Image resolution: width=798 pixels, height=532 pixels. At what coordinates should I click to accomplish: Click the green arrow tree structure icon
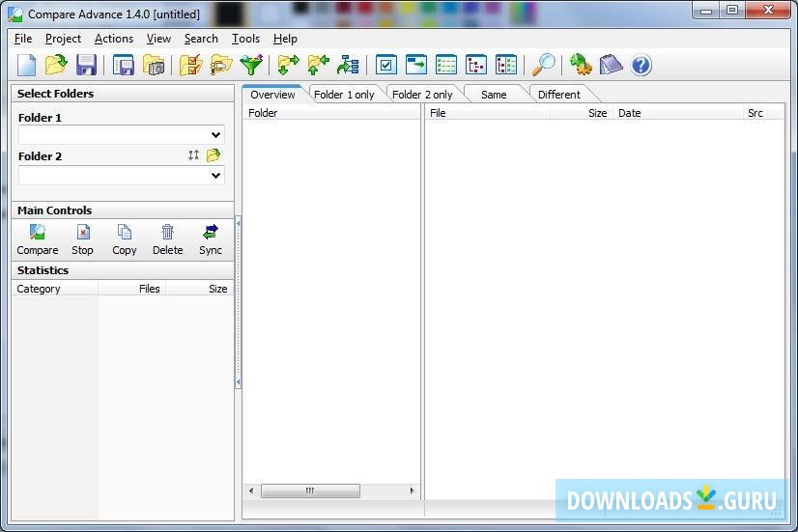click(348, 65)
